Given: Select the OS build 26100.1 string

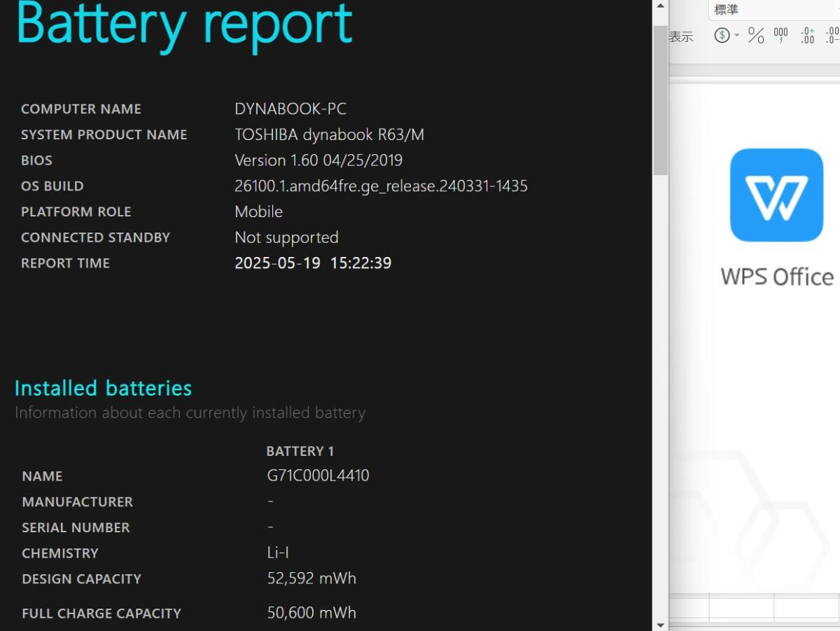Looking at the screenshot, I should (381, 186).
